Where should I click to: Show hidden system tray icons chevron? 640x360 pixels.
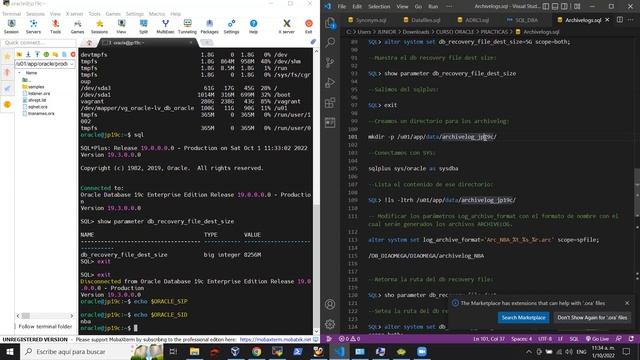(529, 352)
